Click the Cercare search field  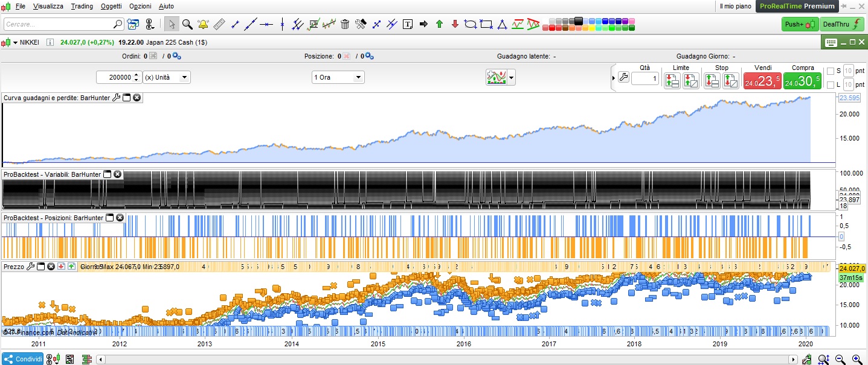59,25
